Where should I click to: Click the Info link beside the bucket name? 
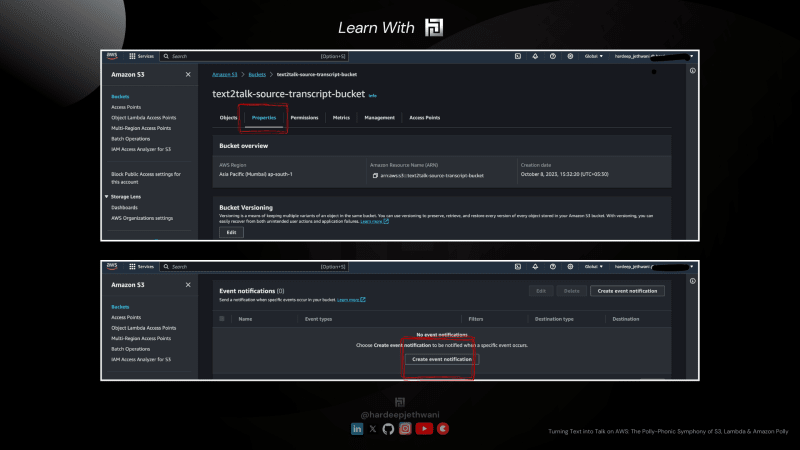[x=372, y=95]
